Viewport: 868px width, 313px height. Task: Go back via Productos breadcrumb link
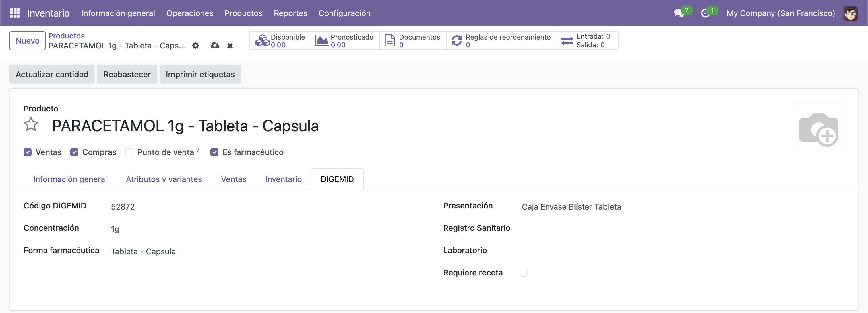coord(66,36)
